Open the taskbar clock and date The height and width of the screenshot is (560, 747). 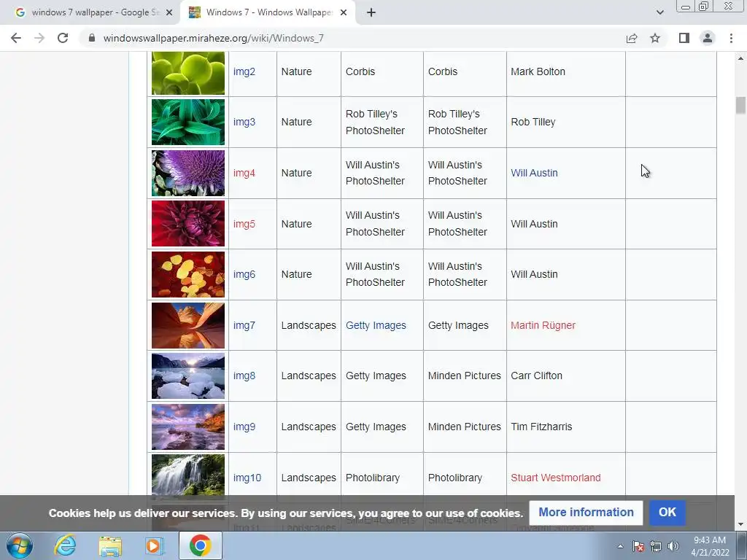click(710, 546)
